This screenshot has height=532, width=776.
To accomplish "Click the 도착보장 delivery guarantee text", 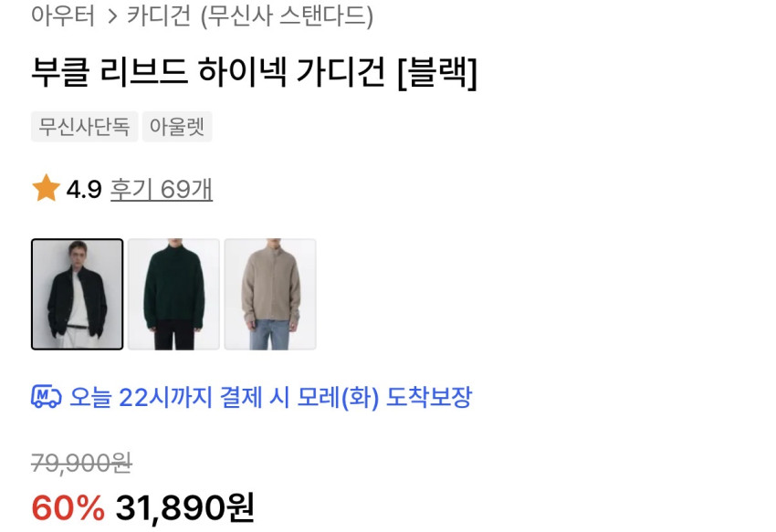I will pos(429,397).
